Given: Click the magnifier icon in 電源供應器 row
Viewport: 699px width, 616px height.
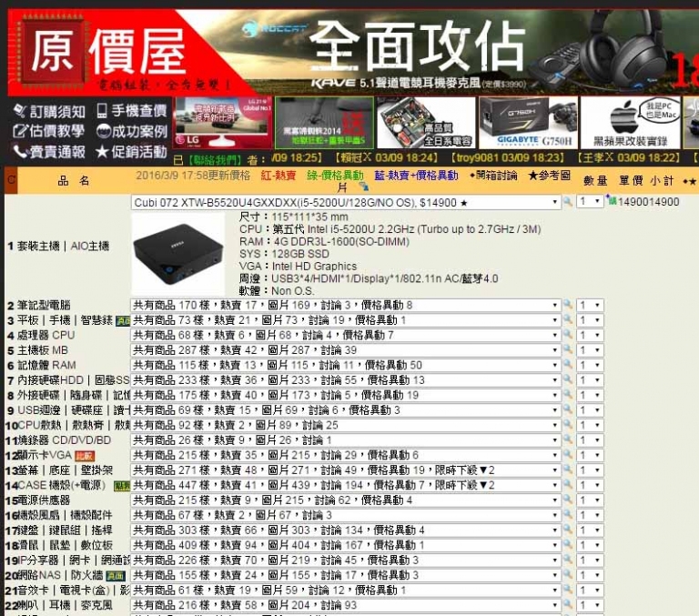Looking at the screenshot, I should click(x=568, y=500).
